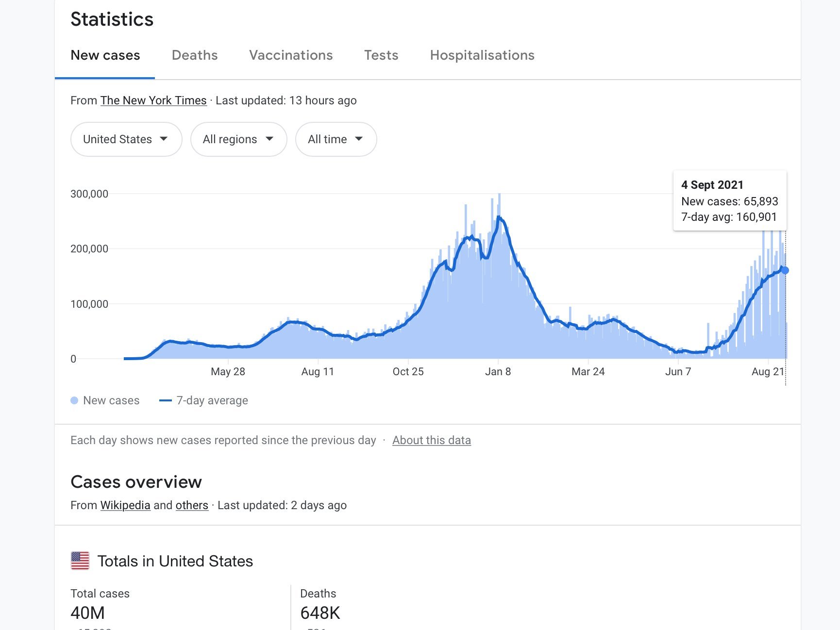Click the 7-day average legend line
The width and height of the screenshot is (840, 630).
click(166, 400)
